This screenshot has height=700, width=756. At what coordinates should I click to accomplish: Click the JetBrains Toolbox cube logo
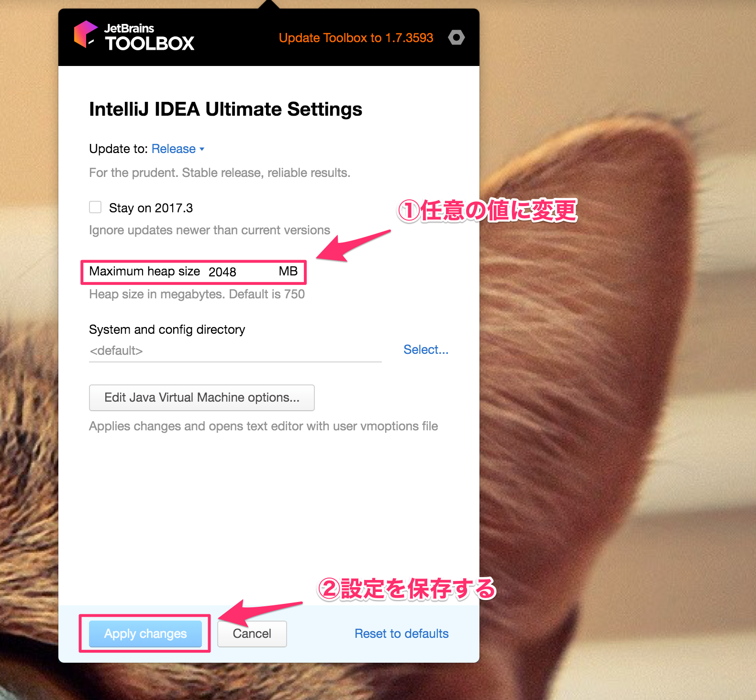pyautogui.click(x=86, y=34)
